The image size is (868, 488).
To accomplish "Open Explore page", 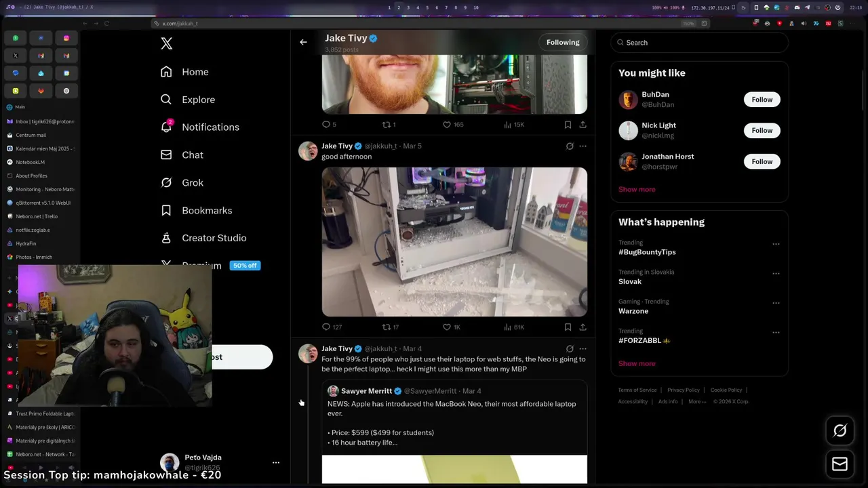I will [188, 100].
